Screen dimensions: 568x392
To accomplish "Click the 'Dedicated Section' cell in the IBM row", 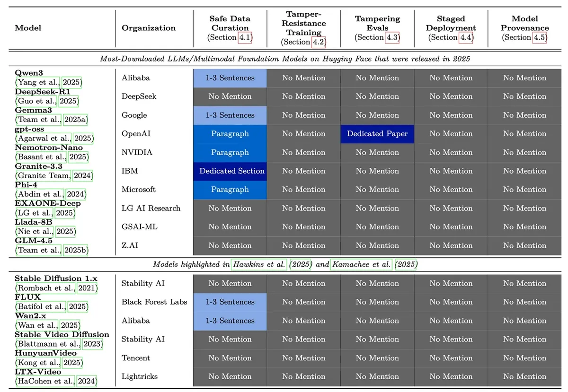I will coord(230,171).
